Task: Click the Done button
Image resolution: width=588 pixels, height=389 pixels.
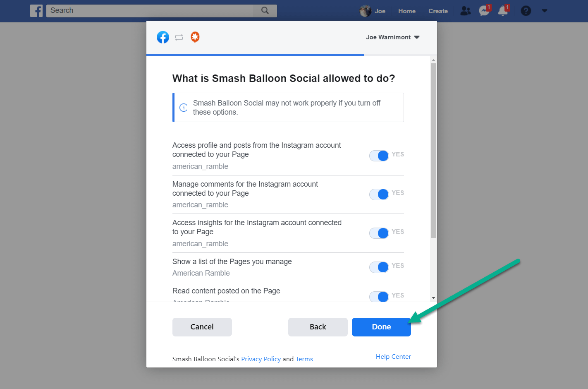Action: click(x=381, y=327)
